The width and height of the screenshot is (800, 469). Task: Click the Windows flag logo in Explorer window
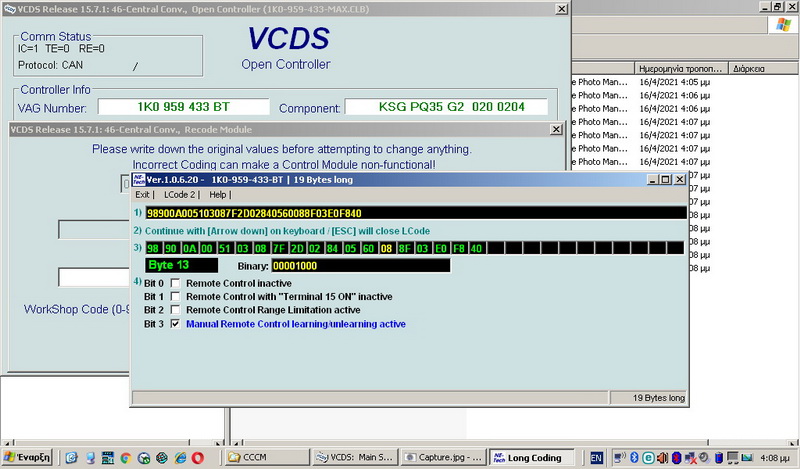[783, 24]
